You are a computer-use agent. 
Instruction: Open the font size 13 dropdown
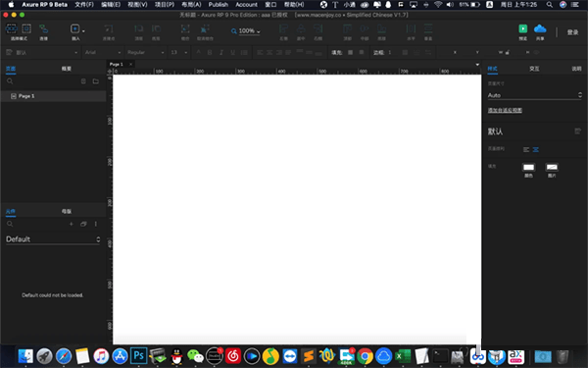[179, 52]
